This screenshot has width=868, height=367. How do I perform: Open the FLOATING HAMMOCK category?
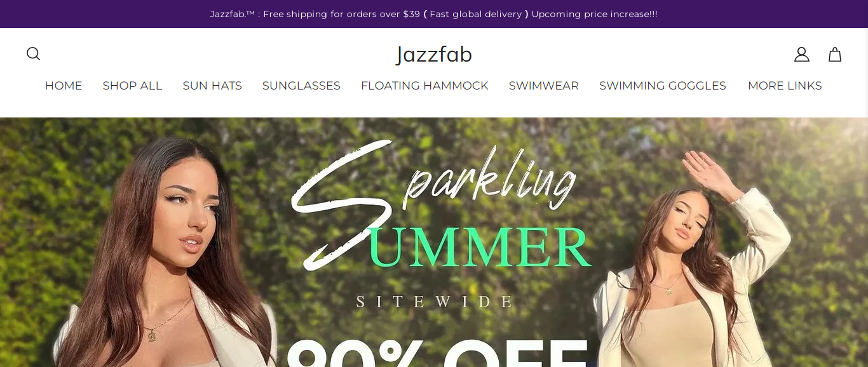pos(424,86)
